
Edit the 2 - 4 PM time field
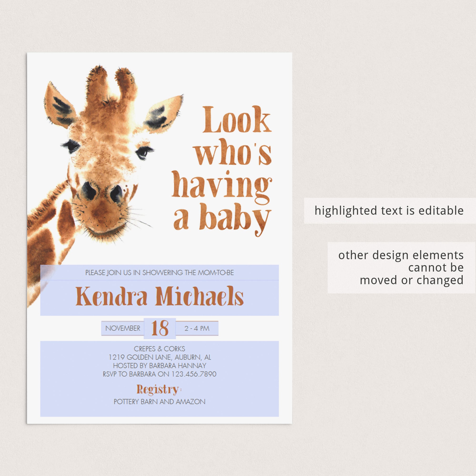(197, 328)
